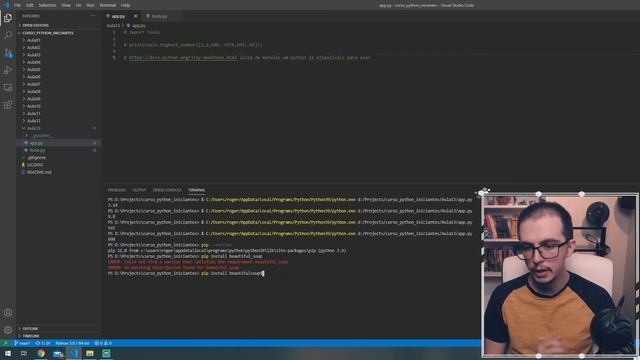The height and width of the screenshot is (360, 640).
Task: Click the terminal line with pip install beautifulsoup4
Action: pos(186,273)
